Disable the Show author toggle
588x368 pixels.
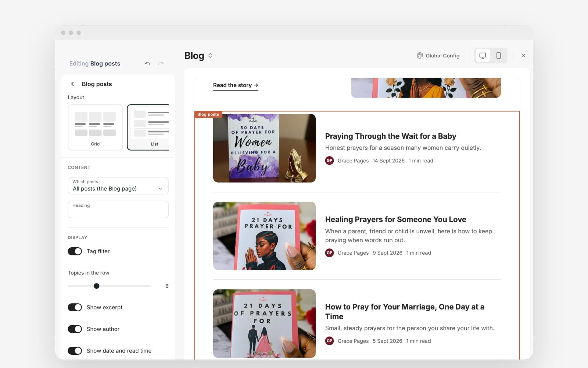click(x=75, y=329)
